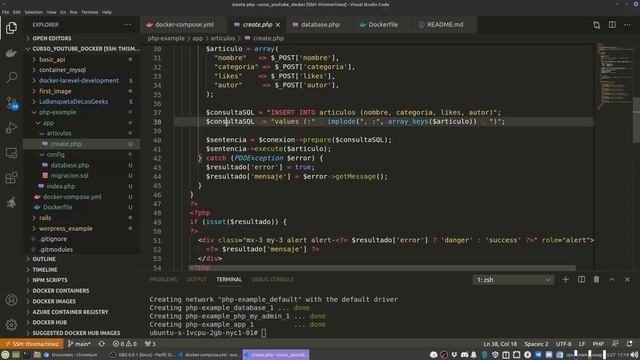
Task: Open Source Control view with 14 badge
Action: click(11, 103)
